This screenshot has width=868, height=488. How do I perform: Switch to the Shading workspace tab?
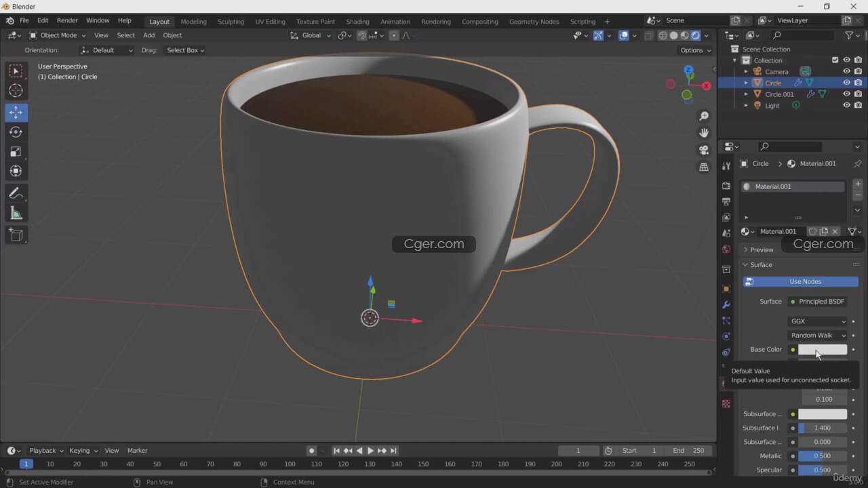point(357,22)
